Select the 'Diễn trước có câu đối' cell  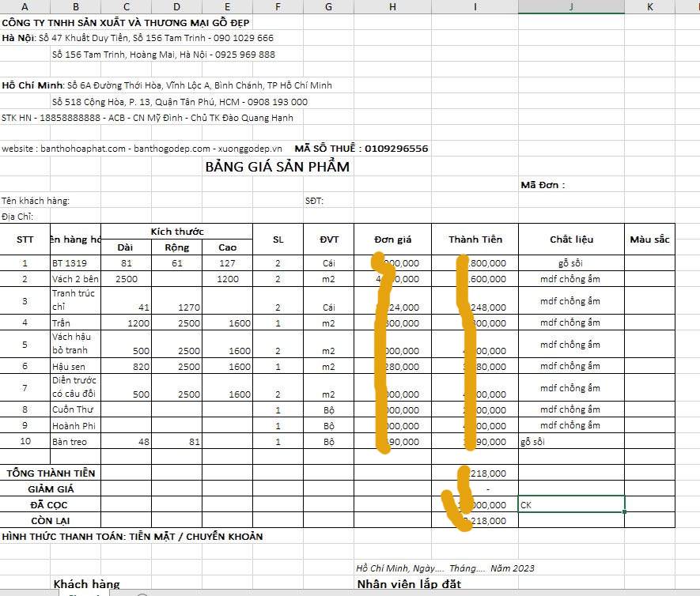coord(75,387)
